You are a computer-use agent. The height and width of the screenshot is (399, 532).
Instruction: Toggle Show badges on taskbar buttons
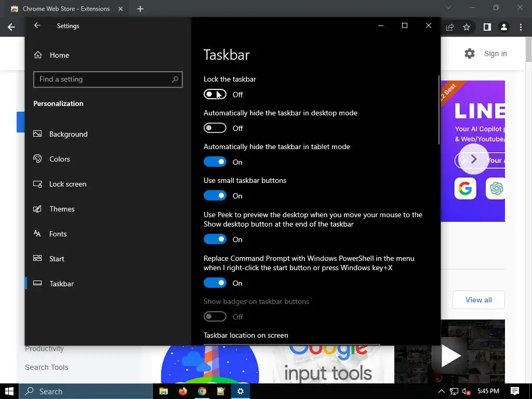[215, 316]
